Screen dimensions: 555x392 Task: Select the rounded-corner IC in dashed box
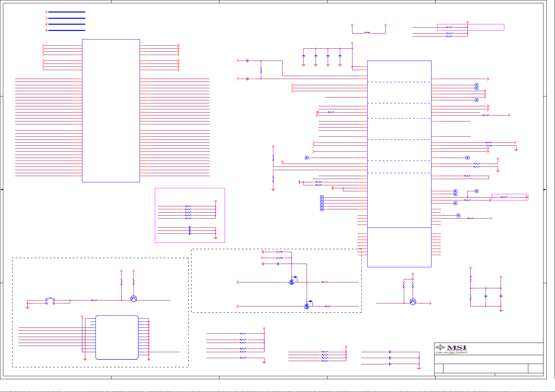point(117,337)
